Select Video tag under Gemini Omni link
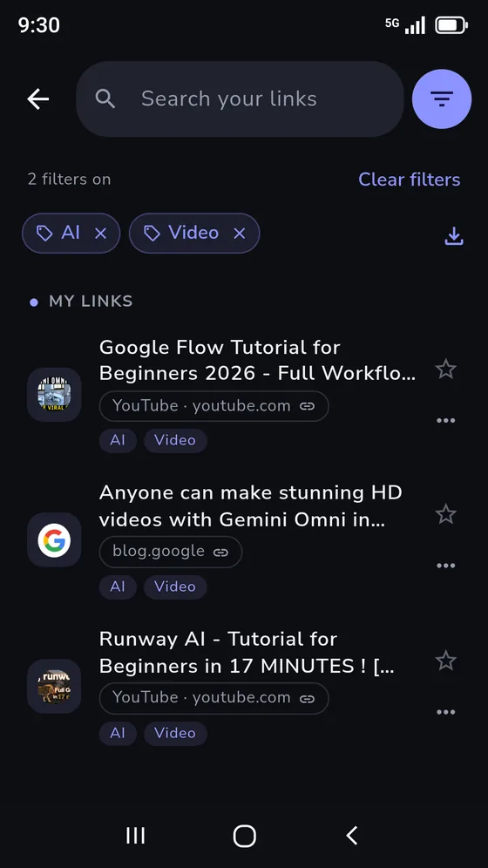 pyautogui.click(x=175, y=587)
